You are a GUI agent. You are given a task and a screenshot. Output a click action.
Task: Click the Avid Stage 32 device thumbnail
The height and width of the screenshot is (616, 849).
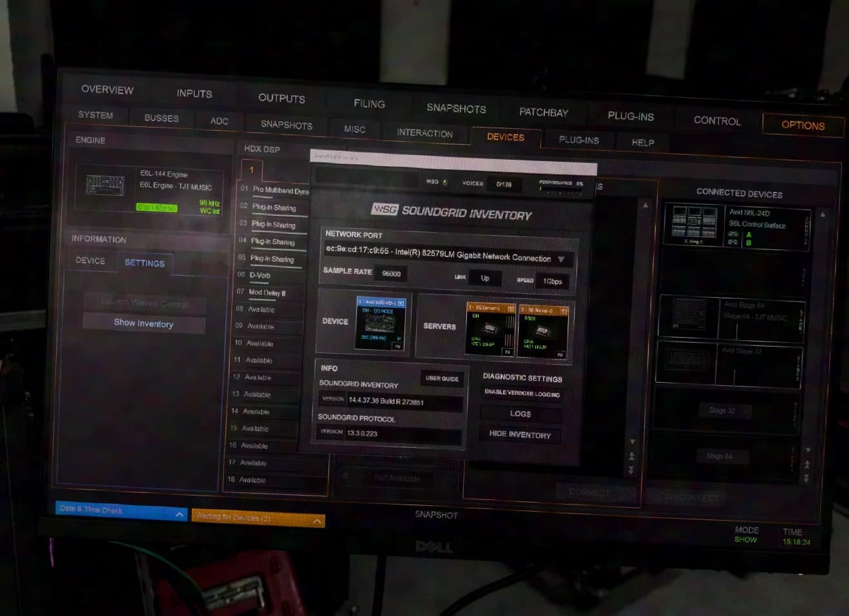coord(687,358)
